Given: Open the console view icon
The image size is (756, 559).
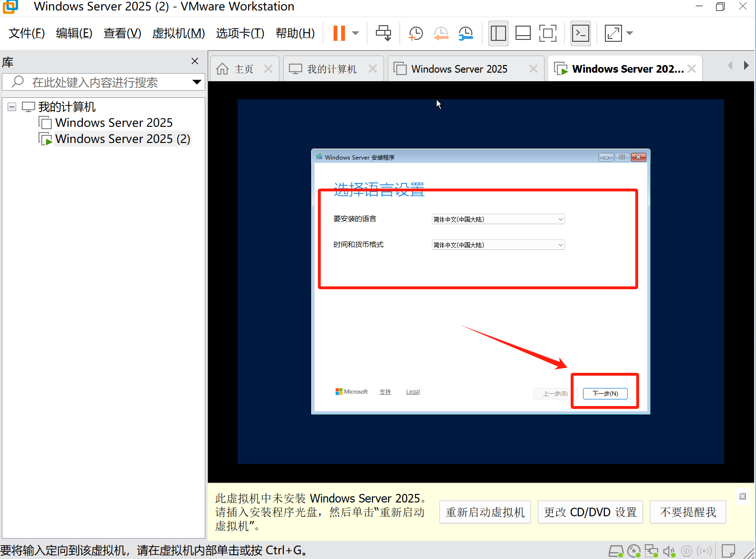Looking at the screenshot, I should click(581, 33).
